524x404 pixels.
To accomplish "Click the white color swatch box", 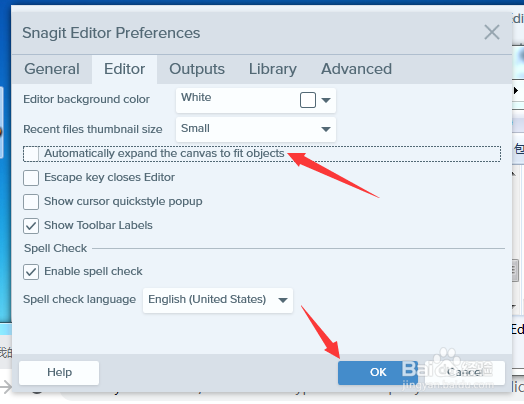I will coord(308,100).
